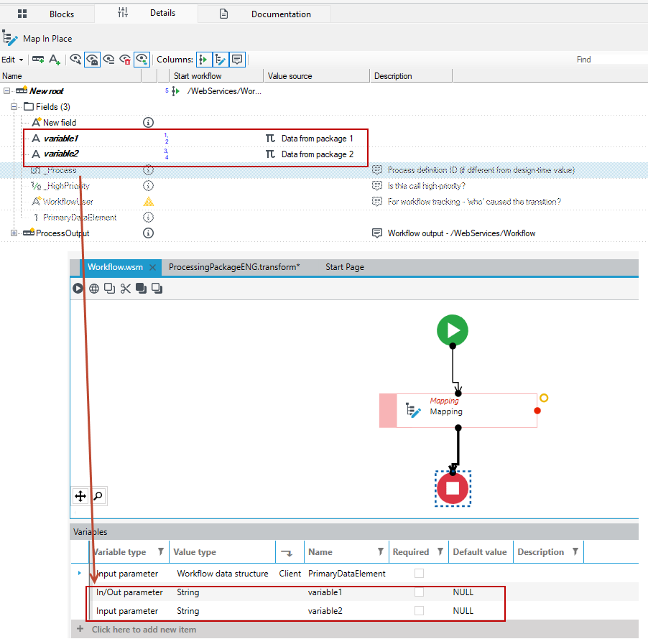648x644 pixels.
Task: Click the warning icon on WorkflowUser row
Action: point(149,202)
